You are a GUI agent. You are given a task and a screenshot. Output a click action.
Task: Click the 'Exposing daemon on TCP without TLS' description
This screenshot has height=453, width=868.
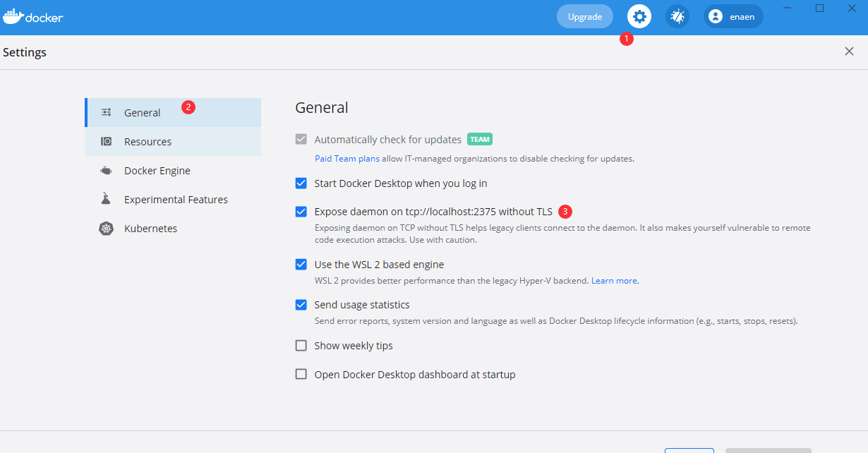[562, 234]
